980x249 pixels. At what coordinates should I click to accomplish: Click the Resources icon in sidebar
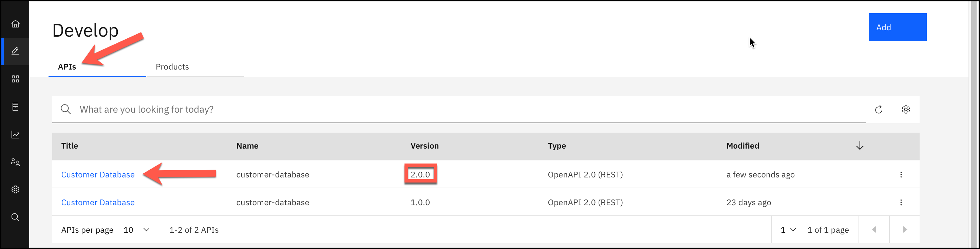pyautogui.click(x=15, y=107)
